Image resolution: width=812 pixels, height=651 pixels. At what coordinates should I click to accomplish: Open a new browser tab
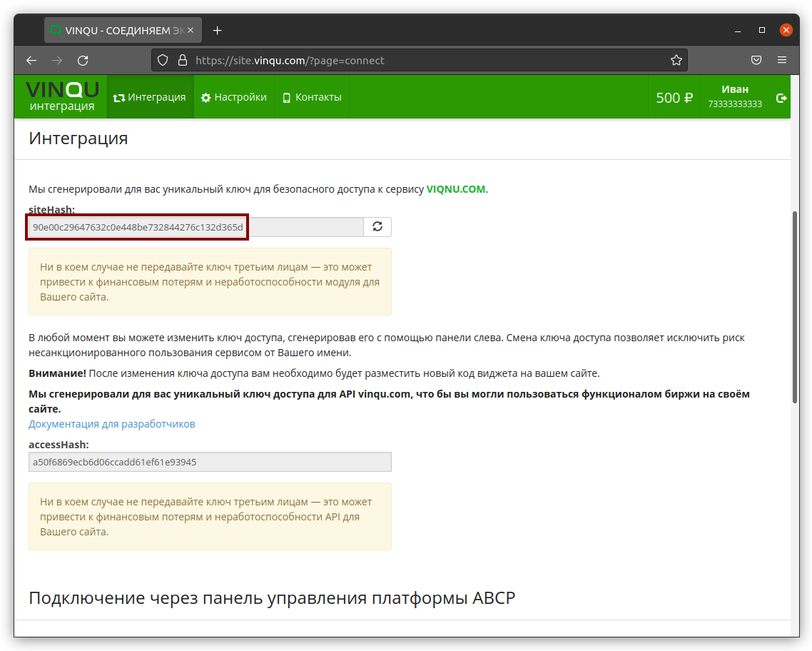coord(218,31)
